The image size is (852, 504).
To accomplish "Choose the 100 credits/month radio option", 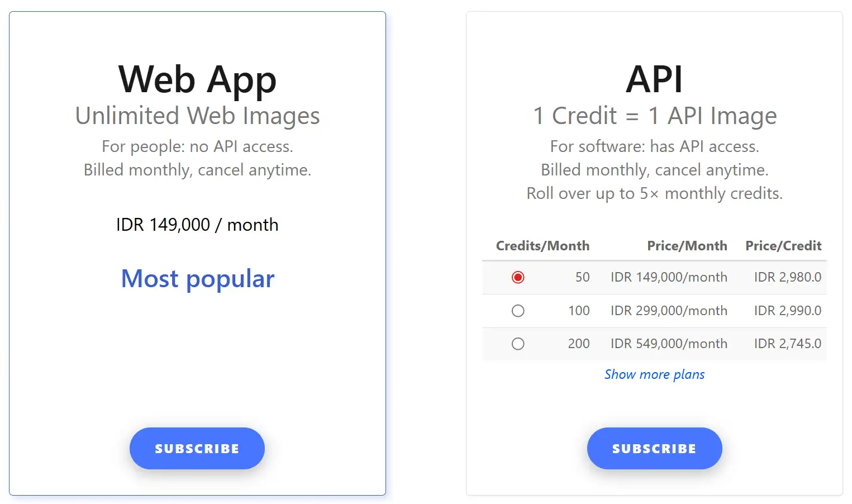I will click(x=518, y=311).
